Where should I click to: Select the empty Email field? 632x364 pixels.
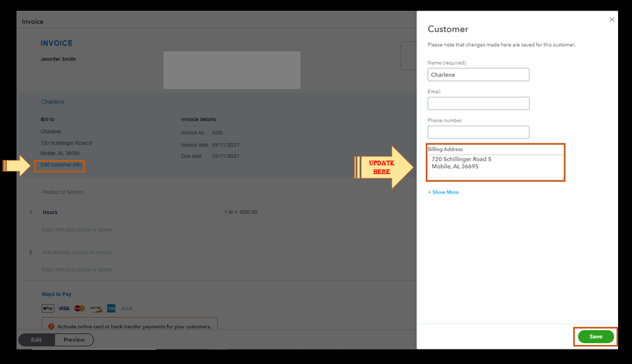coord(478,103)
